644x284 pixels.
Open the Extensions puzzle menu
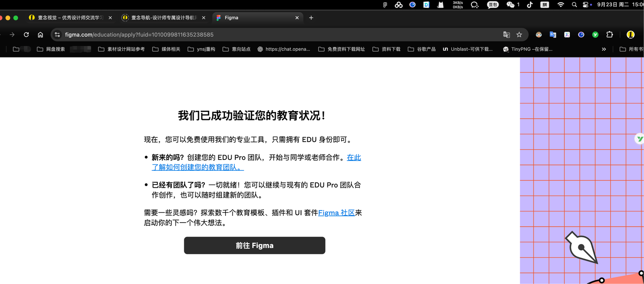pos(610,34)
